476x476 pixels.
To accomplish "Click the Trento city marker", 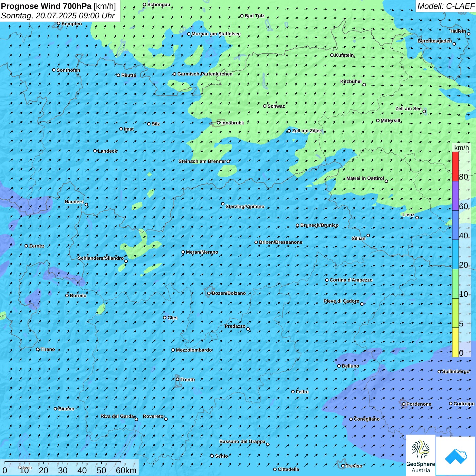I will point(177,379).
